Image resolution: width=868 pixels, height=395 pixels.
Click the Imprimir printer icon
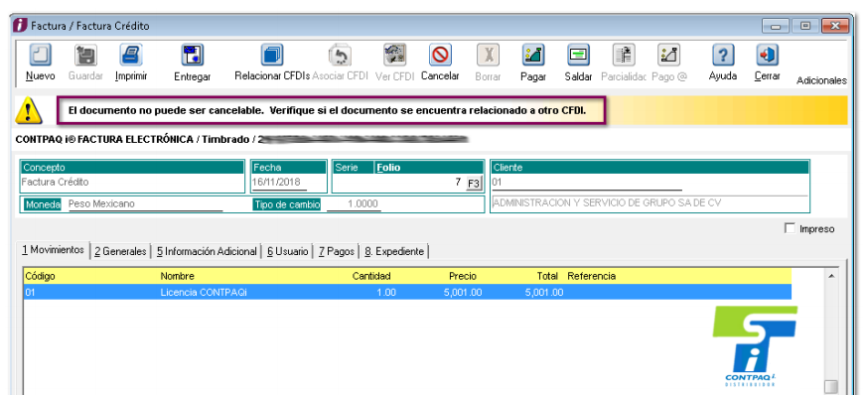click(131, 56)
